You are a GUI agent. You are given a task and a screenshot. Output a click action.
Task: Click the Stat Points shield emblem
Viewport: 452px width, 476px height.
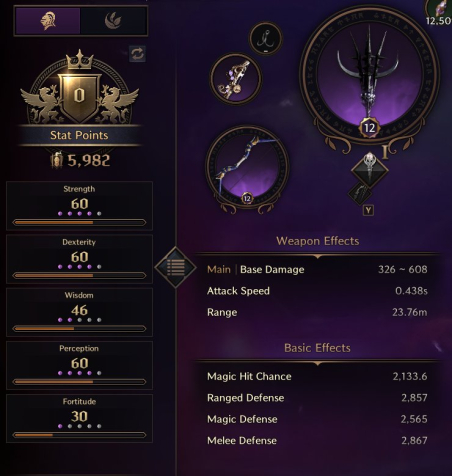tap(79, 95)
